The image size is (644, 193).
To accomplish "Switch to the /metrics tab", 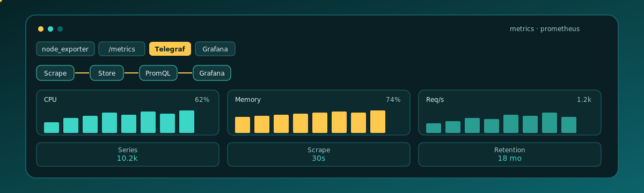I will (122, 49).
